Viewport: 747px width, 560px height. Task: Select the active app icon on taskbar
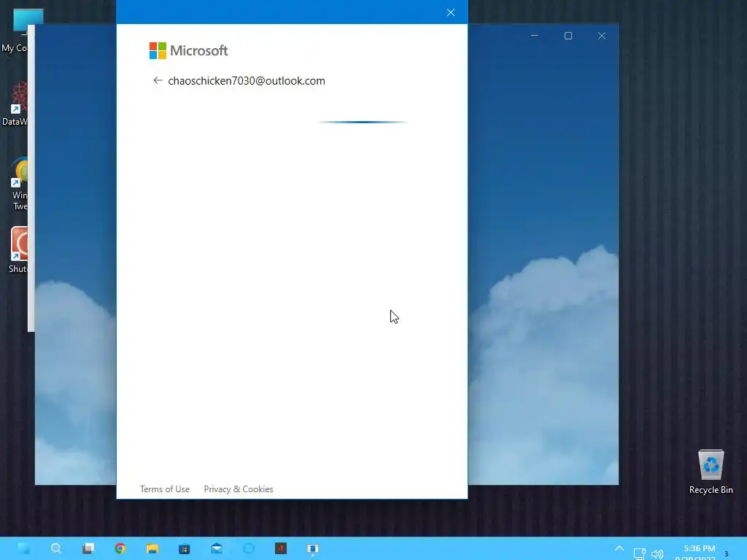[312, 548]
